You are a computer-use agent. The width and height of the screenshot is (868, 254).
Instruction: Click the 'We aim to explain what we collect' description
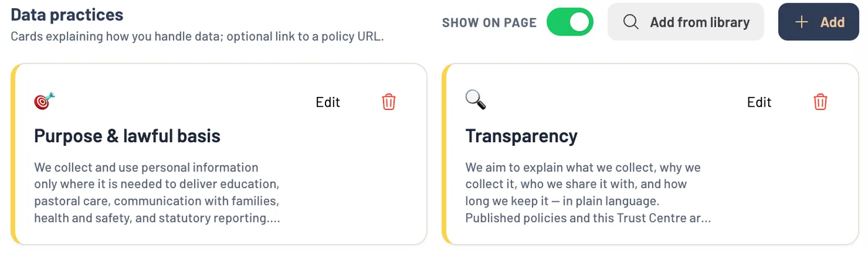tap(588, 193)
